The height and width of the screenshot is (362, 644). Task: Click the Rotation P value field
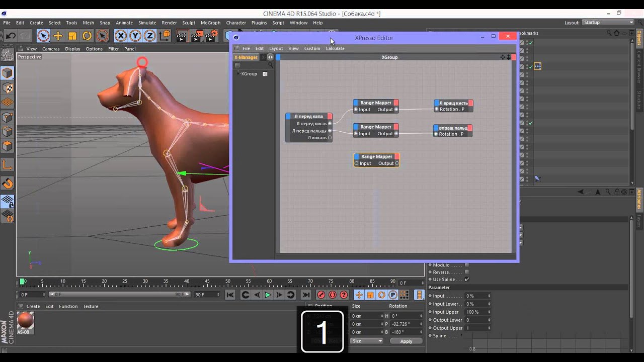(x=408, y=324)
